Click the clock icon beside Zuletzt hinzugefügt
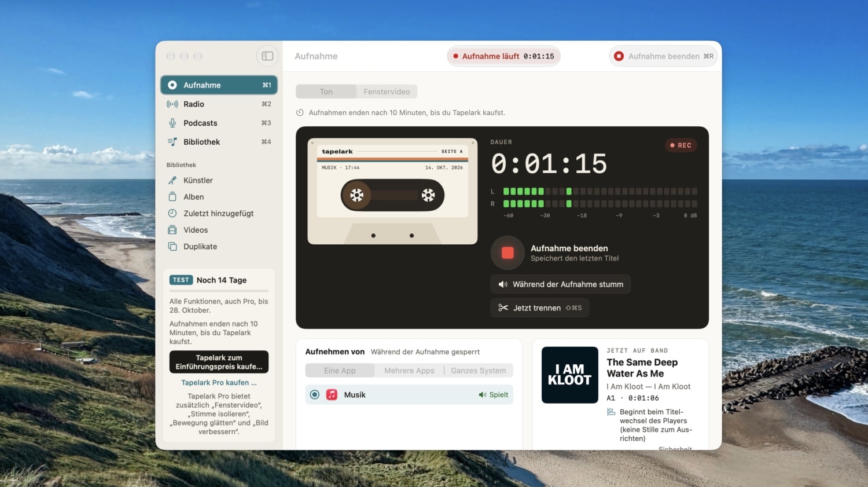 pyautogui.click(x=172, y=214)
